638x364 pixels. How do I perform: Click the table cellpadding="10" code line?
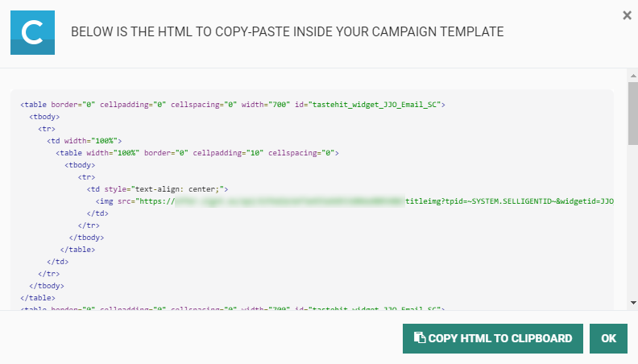(x=197, y=153)
